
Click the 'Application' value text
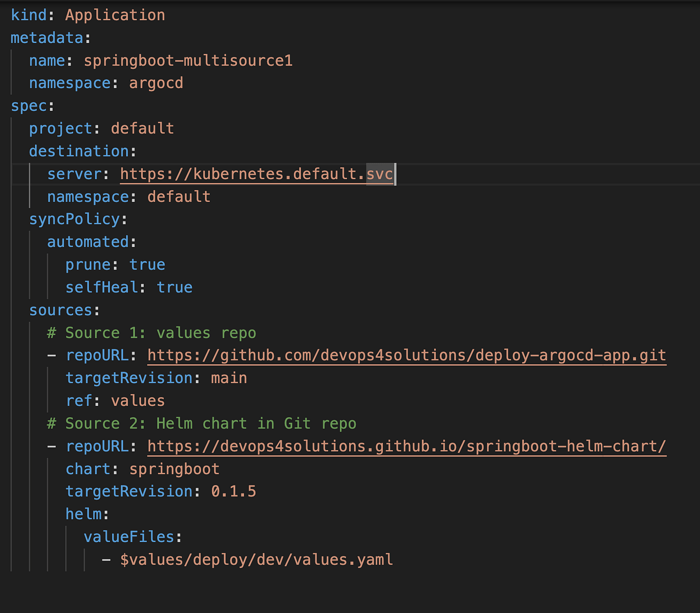pyautogui.click(x=115, y=15)
